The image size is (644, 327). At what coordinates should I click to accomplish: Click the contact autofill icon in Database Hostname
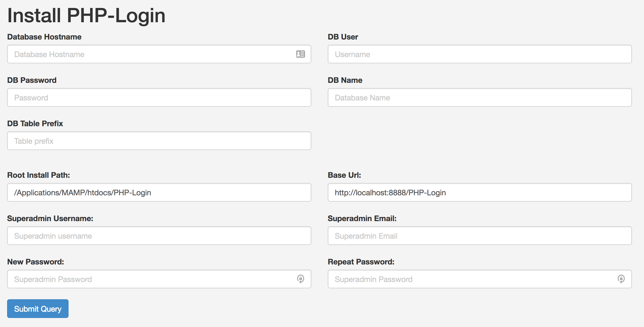(x=300, y=54)
